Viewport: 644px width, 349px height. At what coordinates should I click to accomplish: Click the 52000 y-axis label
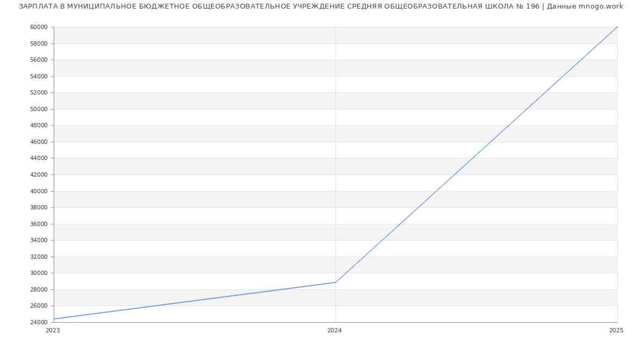click(x=39, y=92)
